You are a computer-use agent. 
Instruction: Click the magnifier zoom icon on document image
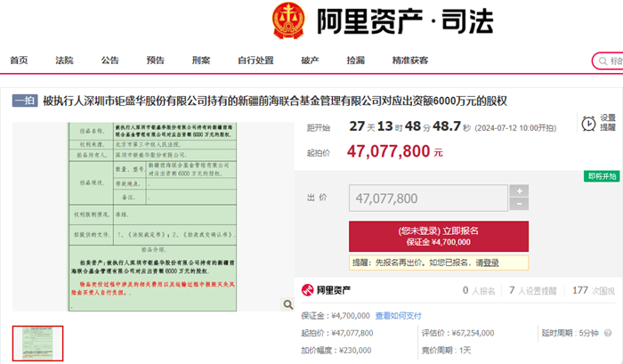[288, 305]
